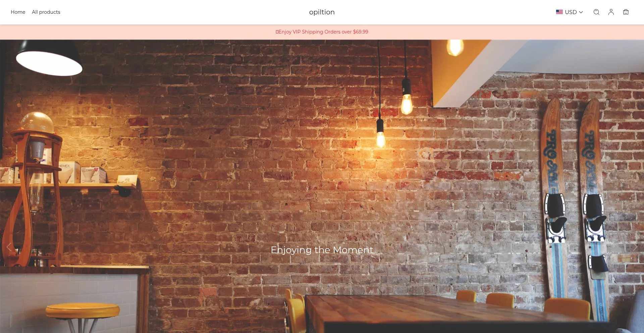Click the US flag currency icon
644x333 pixels.
coord(559,12)
